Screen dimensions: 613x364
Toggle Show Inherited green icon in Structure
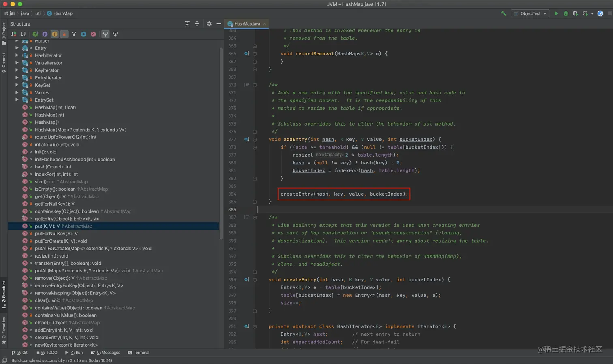35,34
